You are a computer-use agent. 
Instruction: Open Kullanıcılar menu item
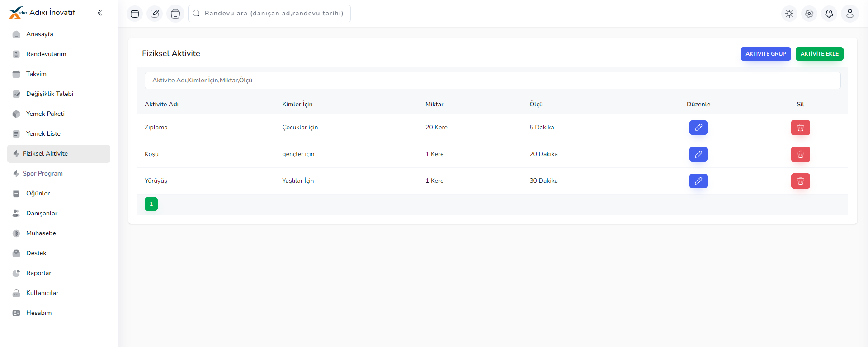pyautogui.click(x=59, y=293)
